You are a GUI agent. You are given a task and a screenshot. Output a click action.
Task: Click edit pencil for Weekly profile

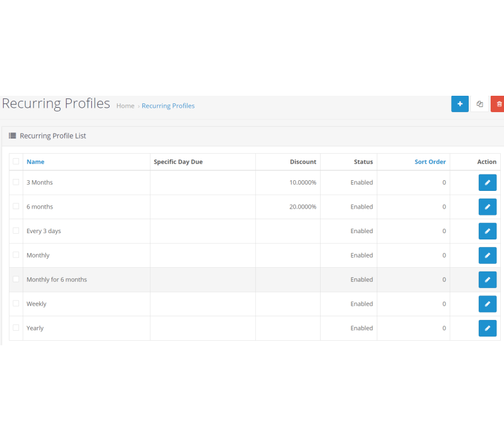(x=487, y=304)
